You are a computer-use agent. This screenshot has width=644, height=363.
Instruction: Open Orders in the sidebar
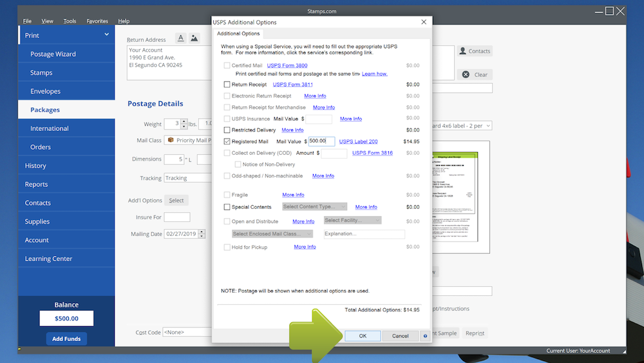(x=66, y=147)
